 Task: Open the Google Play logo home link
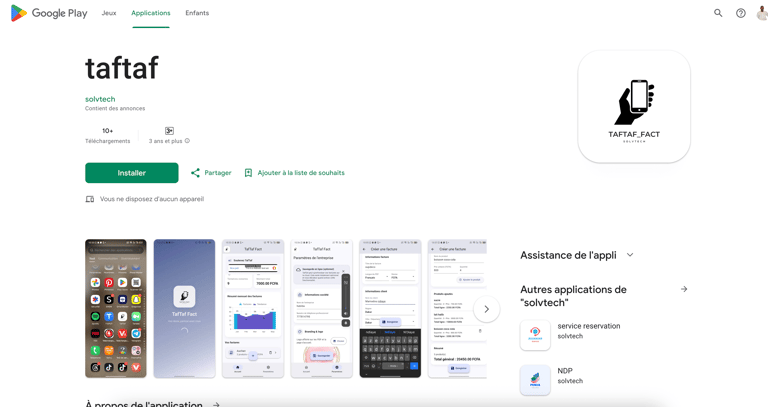[49, 13]
